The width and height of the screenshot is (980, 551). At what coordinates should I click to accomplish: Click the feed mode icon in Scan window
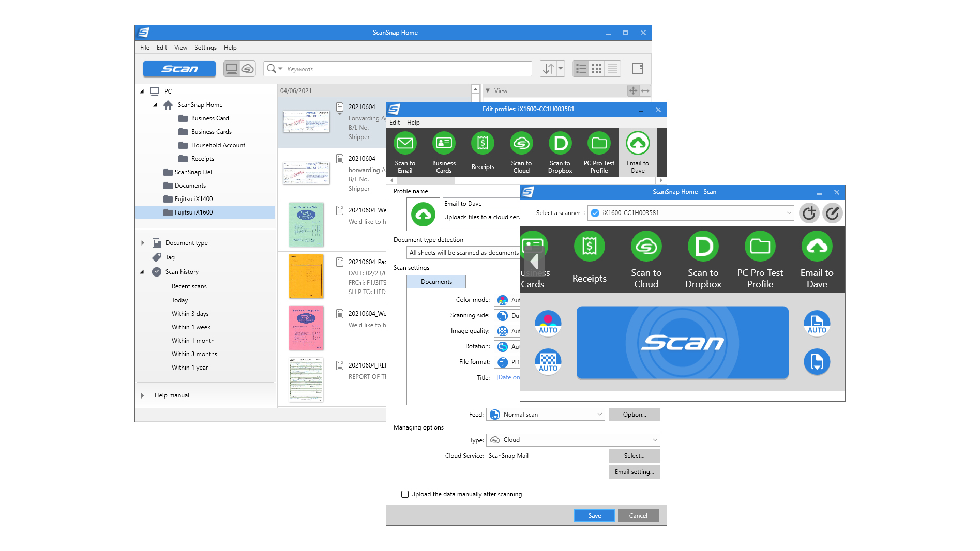(817, 362)
